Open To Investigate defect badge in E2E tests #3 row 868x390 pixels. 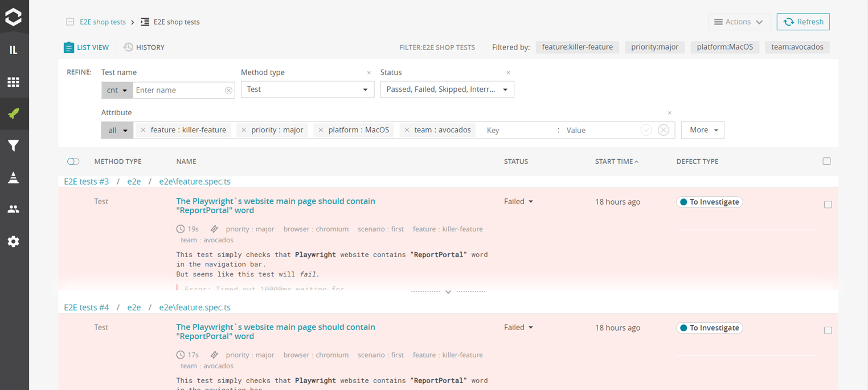(710, 202)
